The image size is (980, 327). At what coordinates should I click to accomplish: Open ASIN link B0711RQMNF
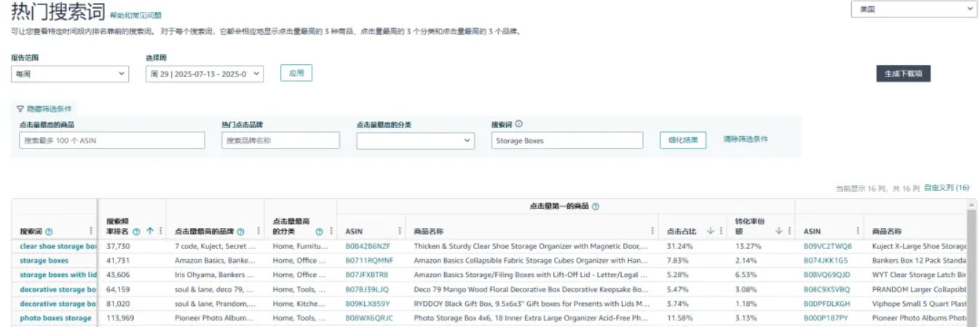(369, 260)
